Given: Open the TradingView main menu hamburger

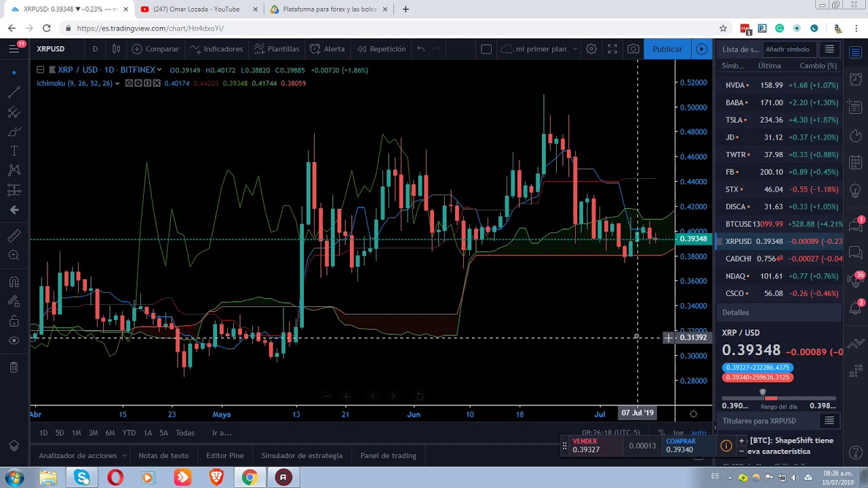Looking at the screenshot, I should (x=14, y=49).
